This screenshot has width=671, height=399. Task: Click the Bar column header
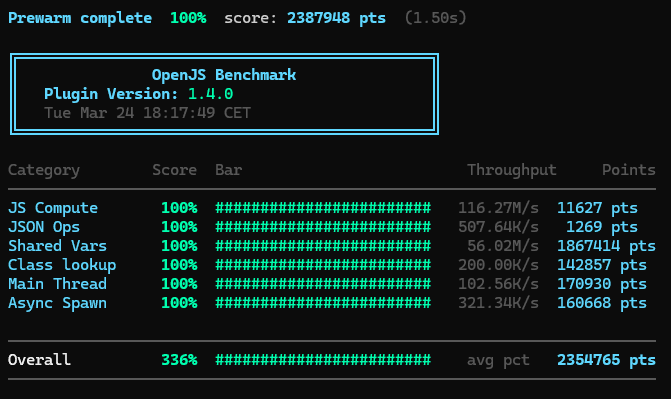(229, 170)
